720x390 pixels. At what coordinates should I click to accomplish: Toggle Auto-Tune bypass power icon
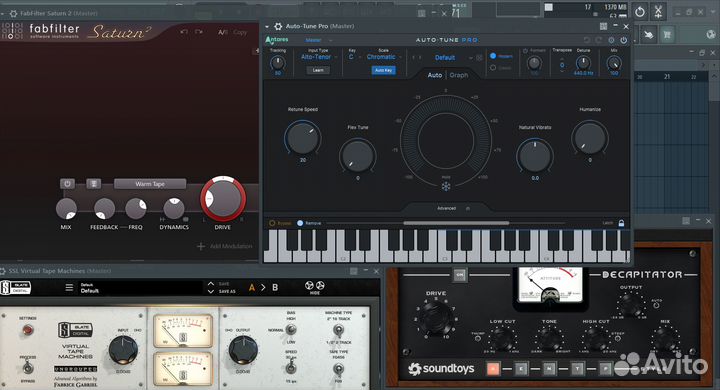623,40
